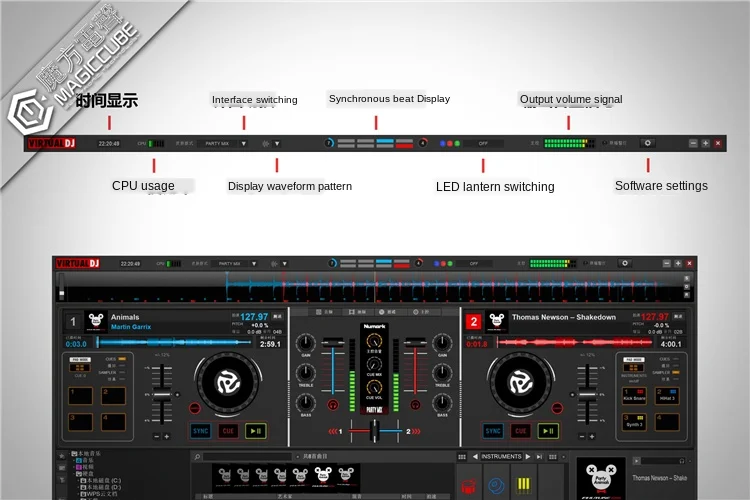750x500 pixels.
Task: Click deck 1 volume fader handle
Action: pos(333,343)
